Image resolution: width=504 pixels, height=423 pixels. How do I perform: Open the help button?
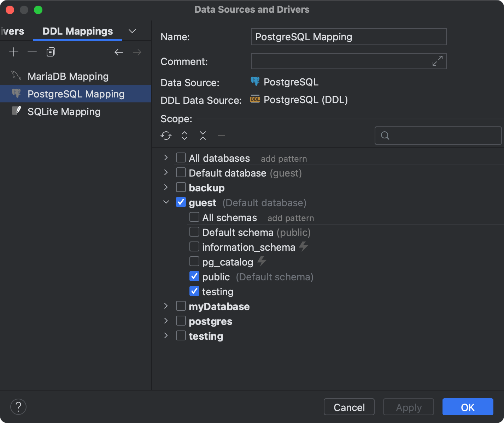pos(18,407)
